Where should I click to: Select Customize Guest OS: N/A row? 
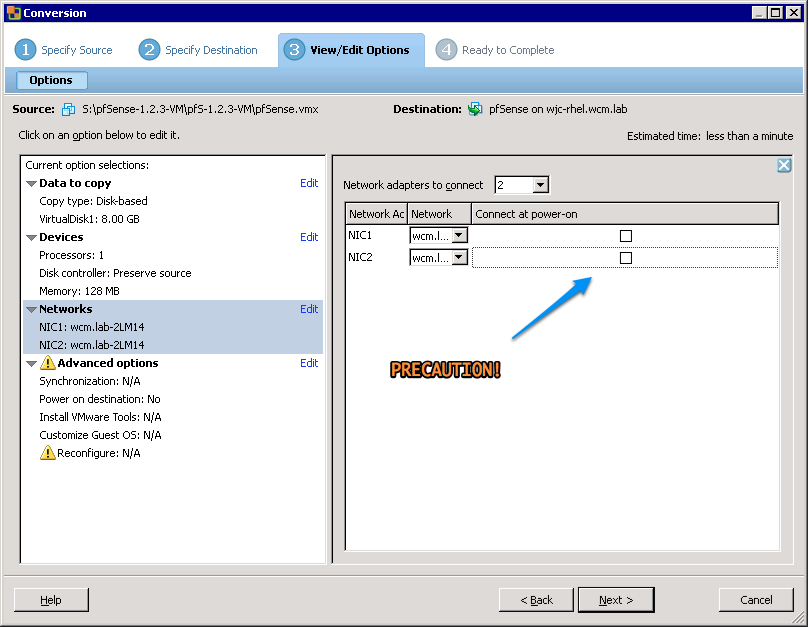[100, 435]
